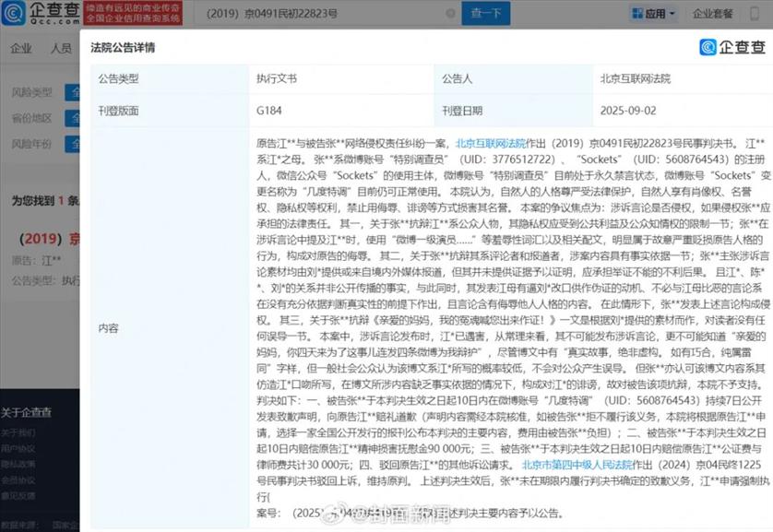Switch to the 企业 tab
Viewport: 773px width, 532px height.
pos(21,48)
